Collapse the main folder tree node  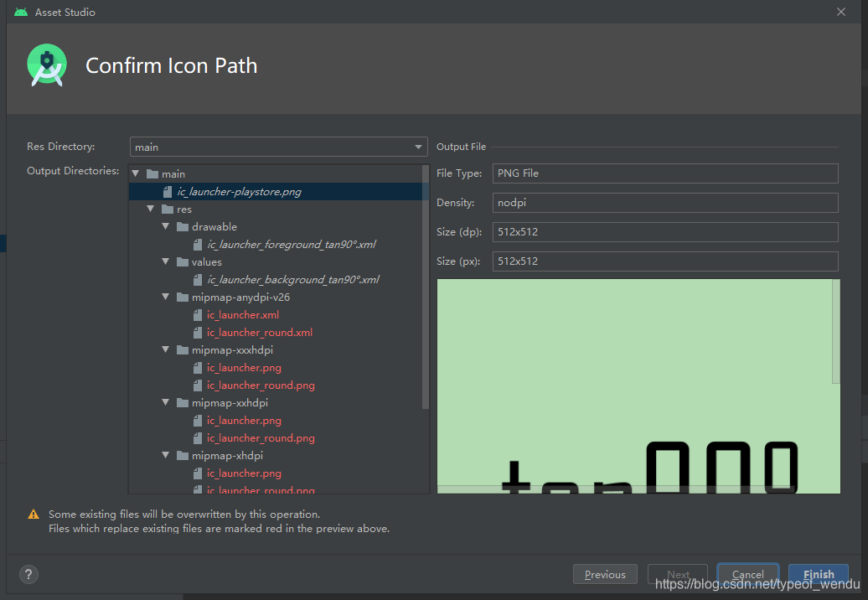tap(136, 173)
